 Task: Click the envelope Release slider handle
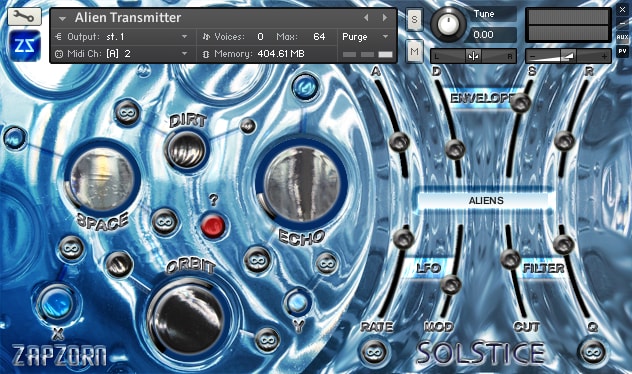[x=564, y=141]
